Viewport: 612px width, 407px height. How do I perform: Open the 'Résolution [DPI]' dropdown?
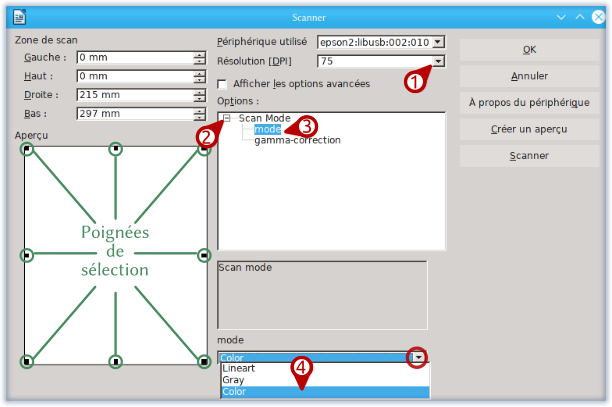pos(438,62)
